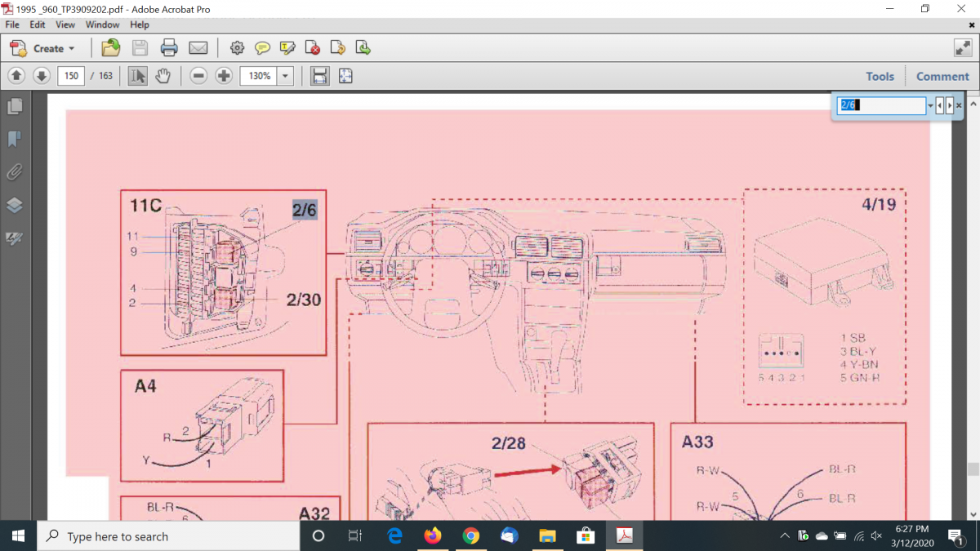Open the View menu
This screenshot has height=551, width=980.
click(x=65, y=24)
